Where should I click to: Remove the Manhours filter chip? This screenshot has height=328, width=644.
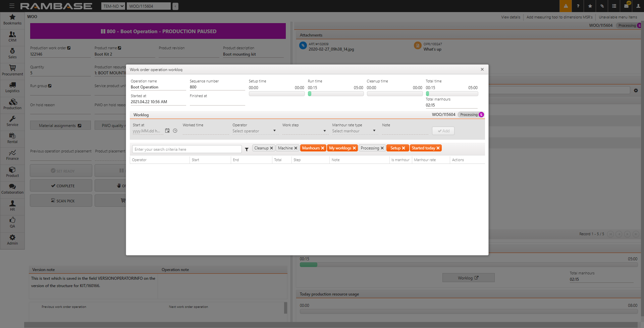322,148
